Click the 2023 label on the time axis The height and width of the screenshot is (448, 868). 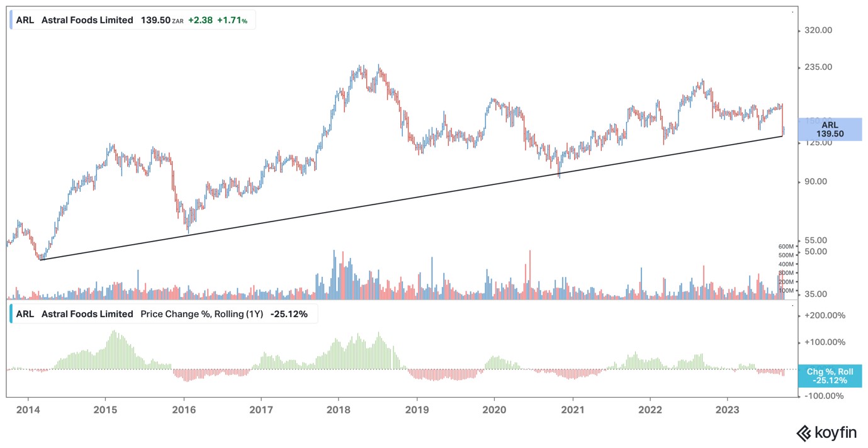point(728,411)
